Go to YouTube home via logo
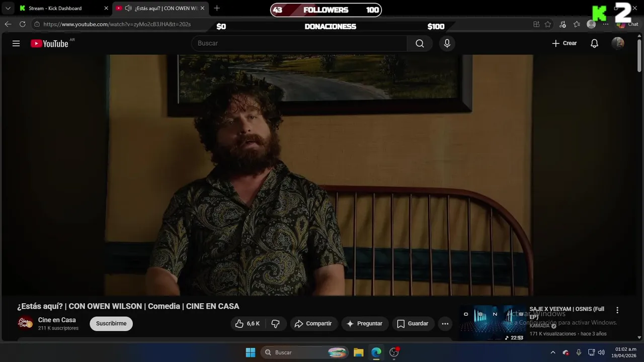 click(49, 44)
